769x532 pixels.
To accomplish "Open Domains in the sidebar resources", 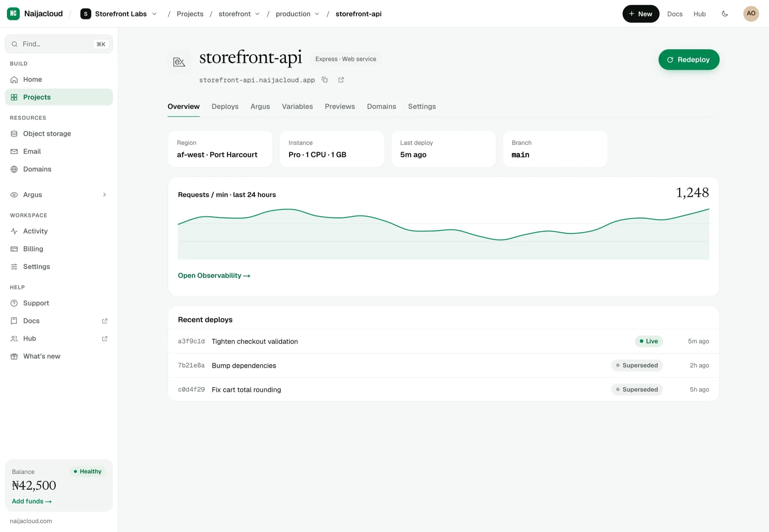I will (x=59, y=169).
